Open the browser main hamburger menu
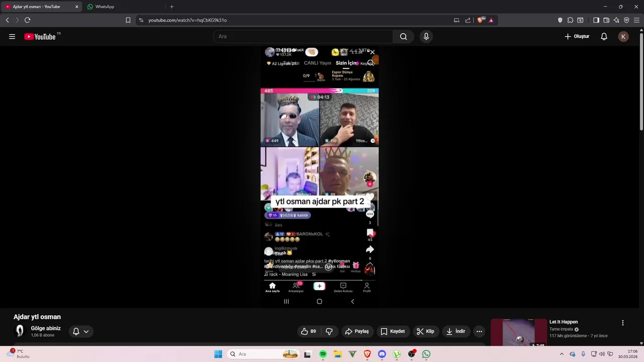The height and width of the screenshot is (362, 644). tap(636, 20)
